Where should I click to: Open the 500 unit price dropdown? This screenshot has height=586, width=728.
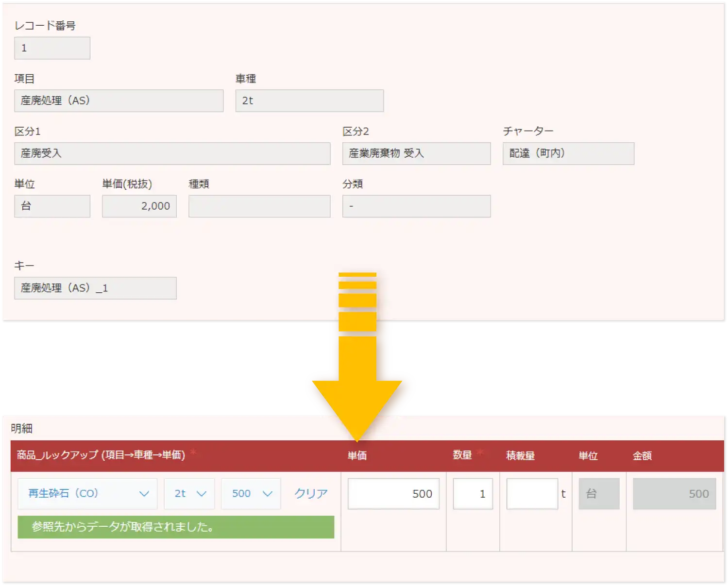tap(251, 494)
